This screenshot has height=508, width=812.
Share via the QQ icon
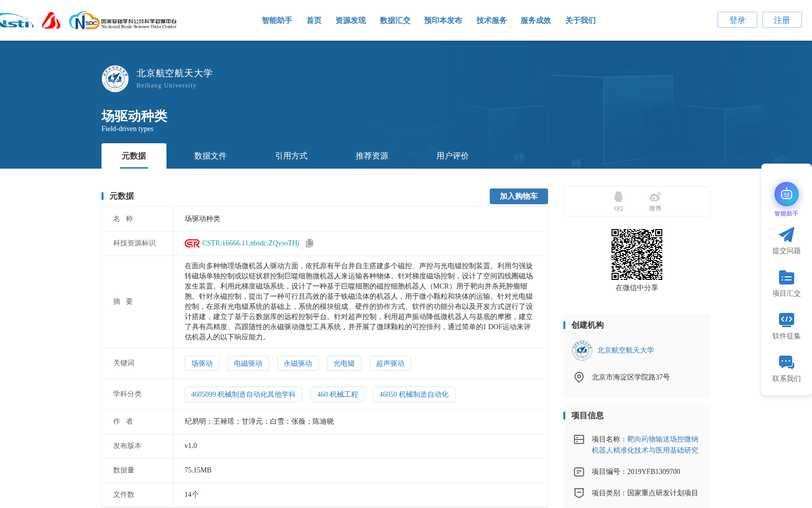618,197
